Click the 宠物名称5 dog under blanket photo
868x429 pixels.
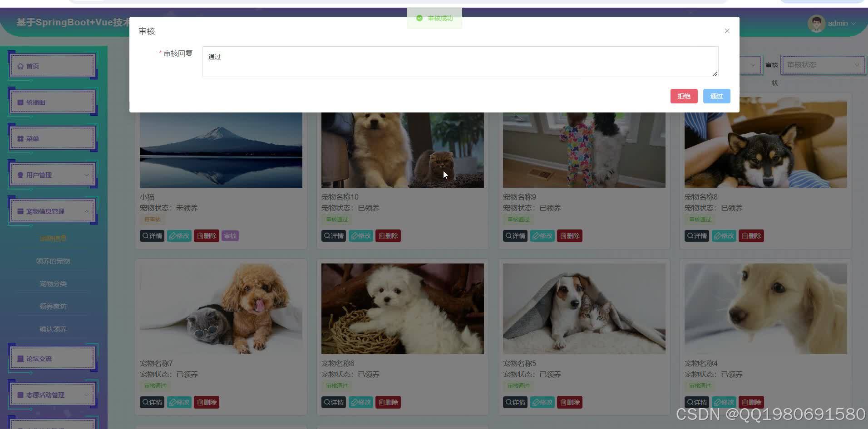(x=584, y=309)
